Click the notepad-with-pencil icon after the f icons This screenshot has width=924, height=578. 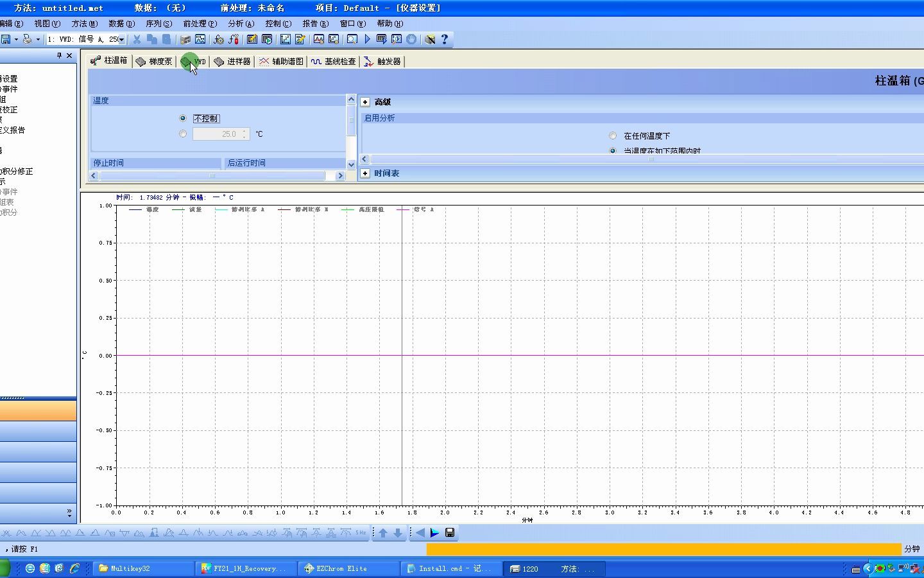pos(252,39)
